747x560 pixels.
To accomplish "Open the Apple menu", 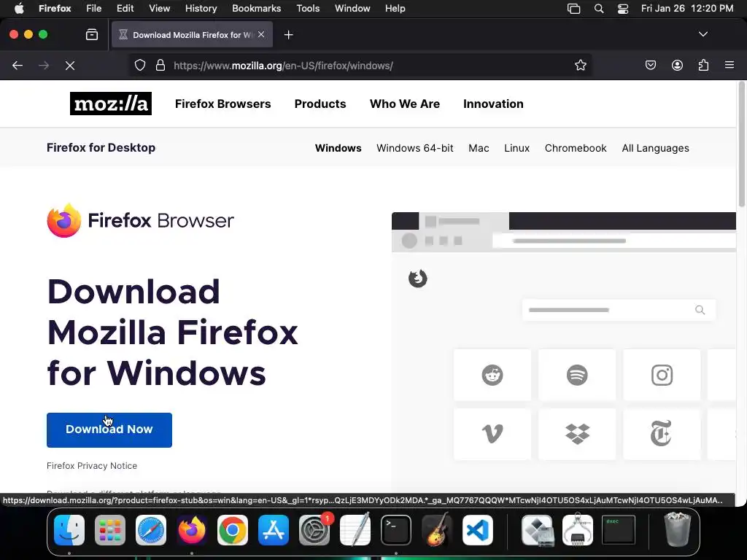I will (18, 9).
